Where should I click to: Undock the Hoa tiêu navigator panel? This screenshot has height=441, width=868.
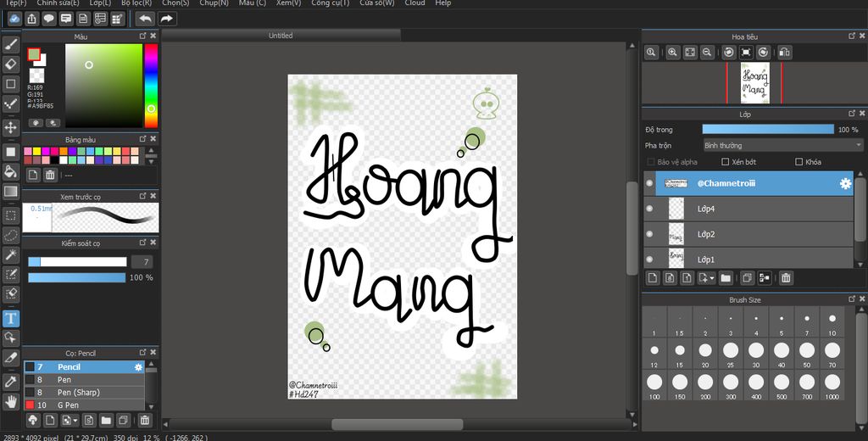point(853,36)
